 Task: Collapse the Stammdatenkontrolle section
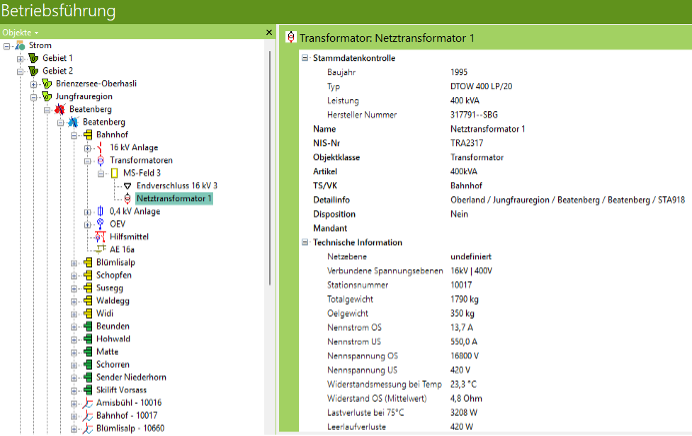coord(305,58)
